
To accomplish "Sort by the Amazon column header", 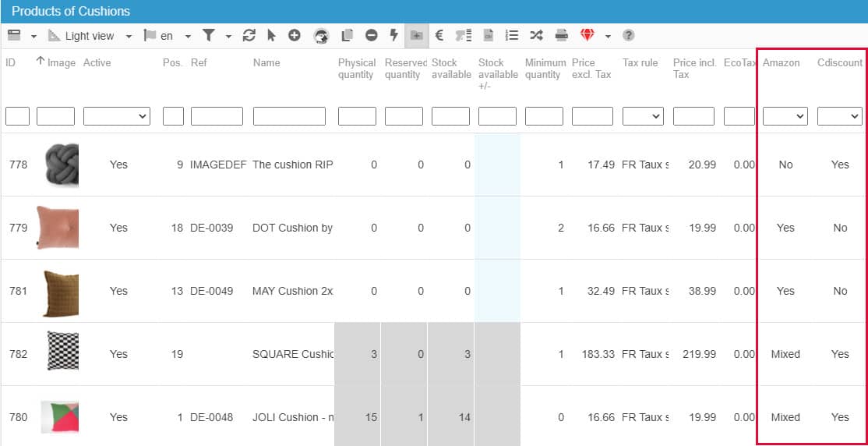I will (781, 62).
